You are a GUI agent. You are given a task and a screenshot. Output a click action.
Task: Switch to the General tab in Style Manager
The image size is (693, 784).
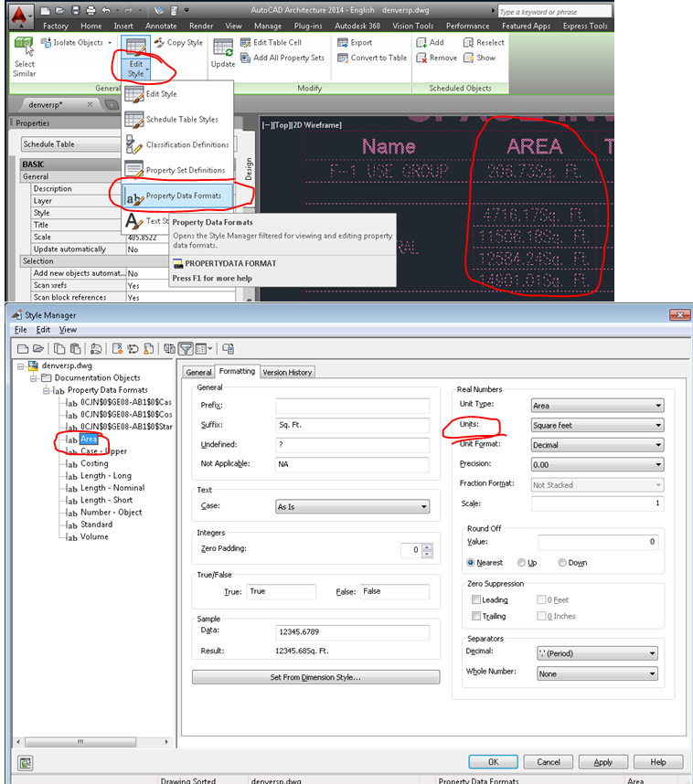tap(198, 372)
